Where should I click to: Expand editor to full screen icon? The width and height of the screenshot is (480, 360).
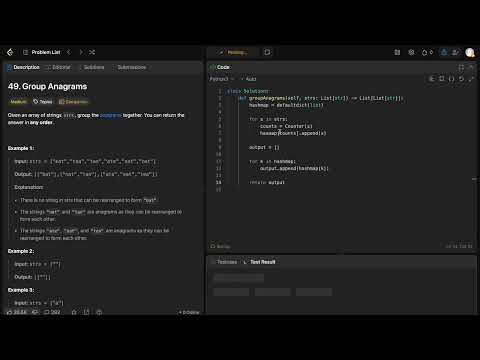(471, 79)
